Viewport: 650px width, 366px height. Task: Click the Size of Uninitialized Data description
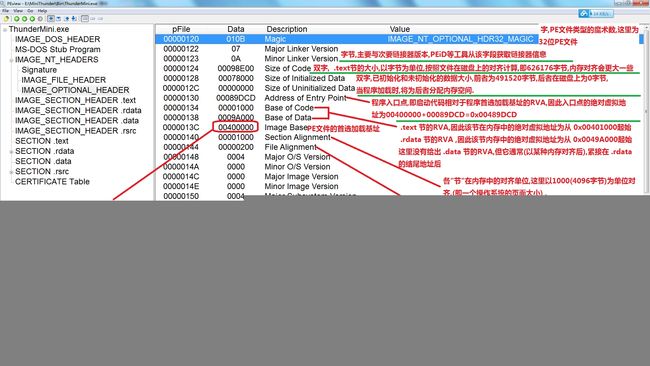[x=310, y=88]
